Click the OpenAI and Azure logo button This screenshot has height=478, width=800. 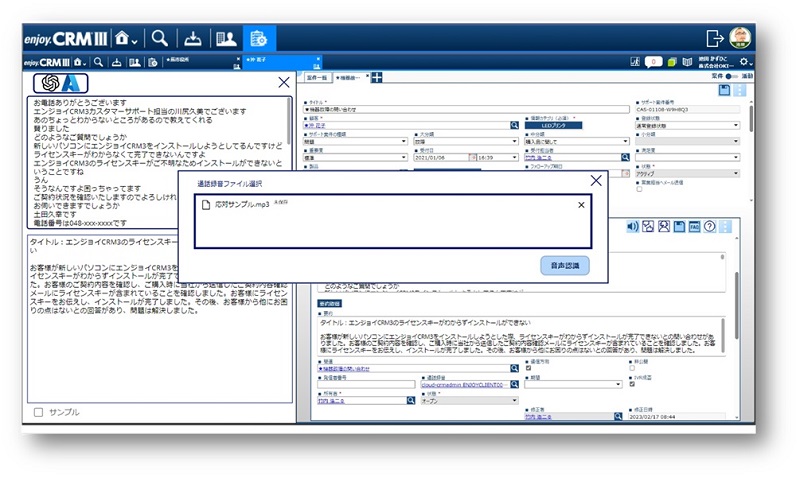pyautogui.click(x=61, y=83)
